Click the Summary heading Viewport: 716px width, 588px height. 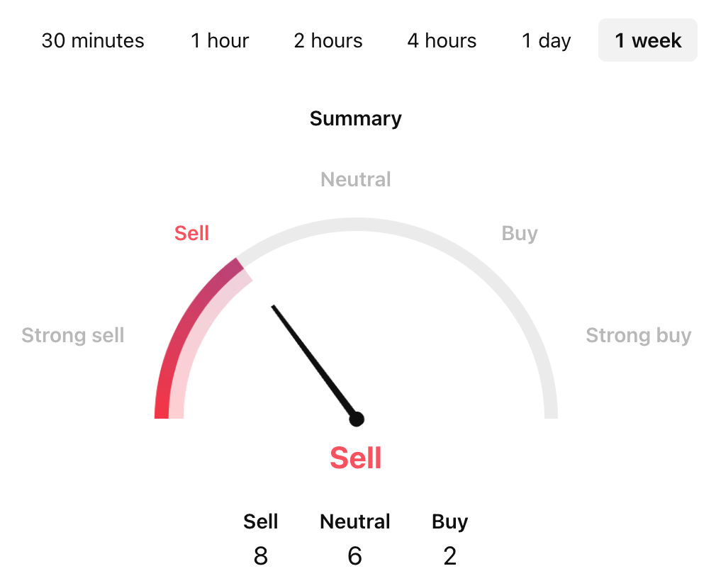[x=356, y=118]
